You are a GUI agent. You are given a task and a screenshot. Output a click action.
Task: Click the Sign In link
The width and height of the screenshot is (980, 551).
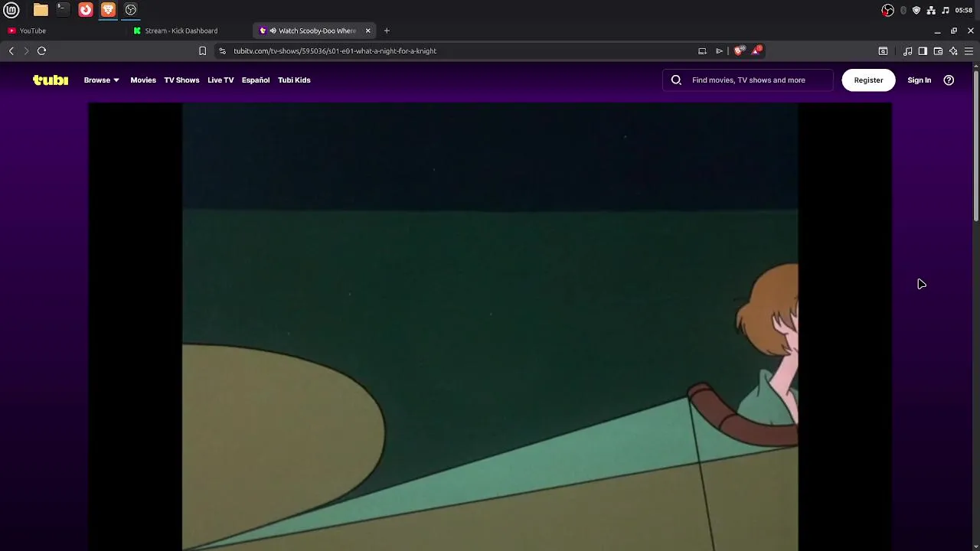click(x=919, y=80)
